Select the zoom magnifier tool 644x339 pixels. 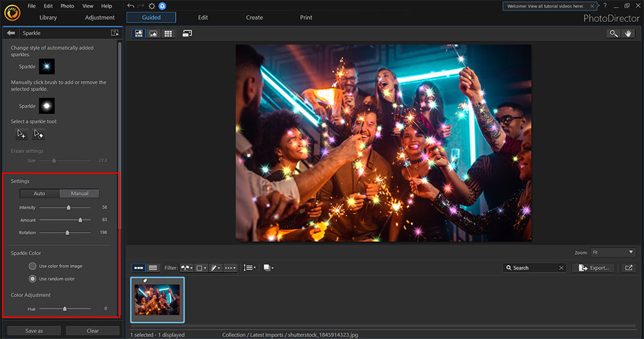tap(613, 33)
